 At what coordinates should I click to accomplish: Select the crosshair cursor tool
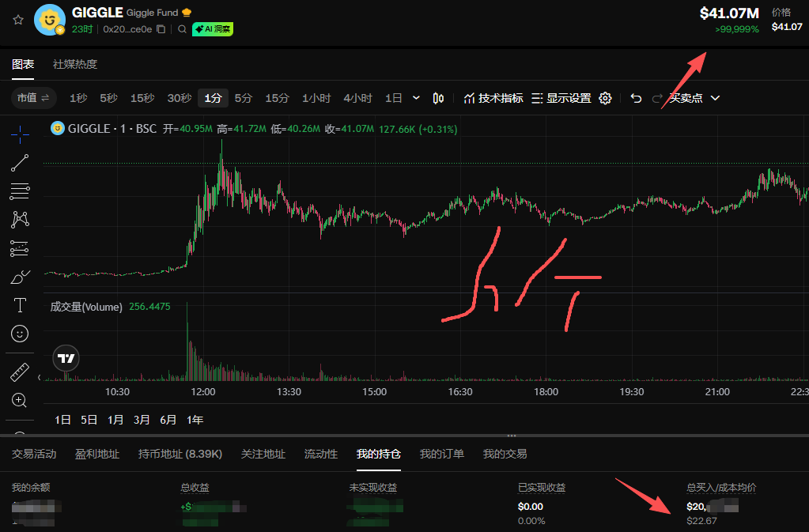click(20, 134)
